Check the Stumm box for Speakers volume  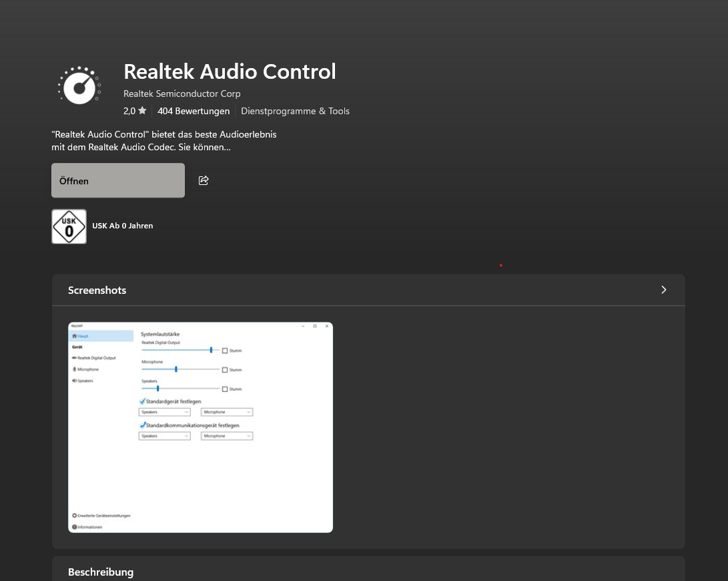coord(225,389)
